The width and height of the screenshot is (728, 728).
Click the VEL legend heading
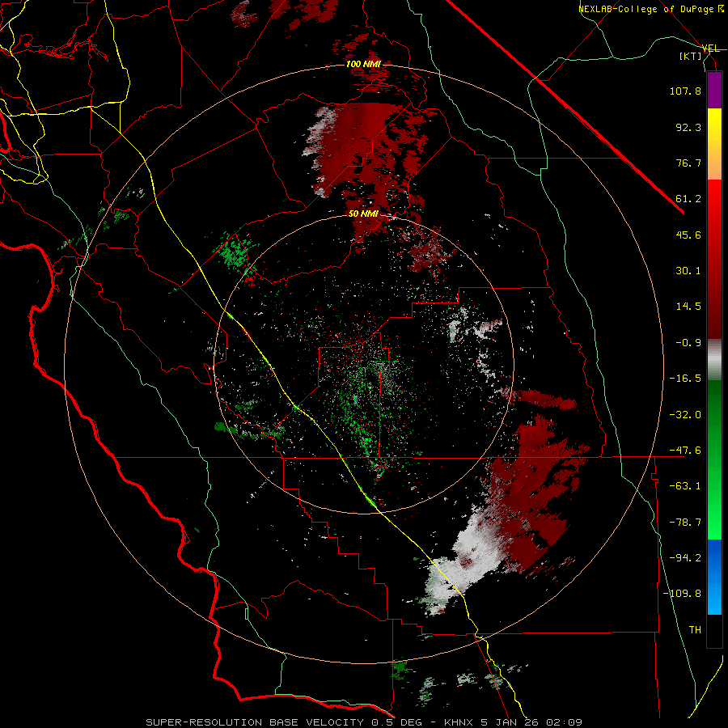[710, 49]
